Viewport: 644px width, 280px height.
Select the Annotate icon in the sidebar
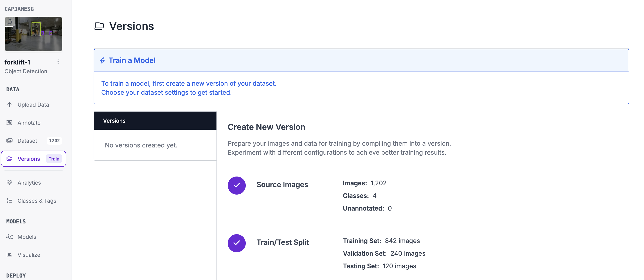click(x=9, y=123)
